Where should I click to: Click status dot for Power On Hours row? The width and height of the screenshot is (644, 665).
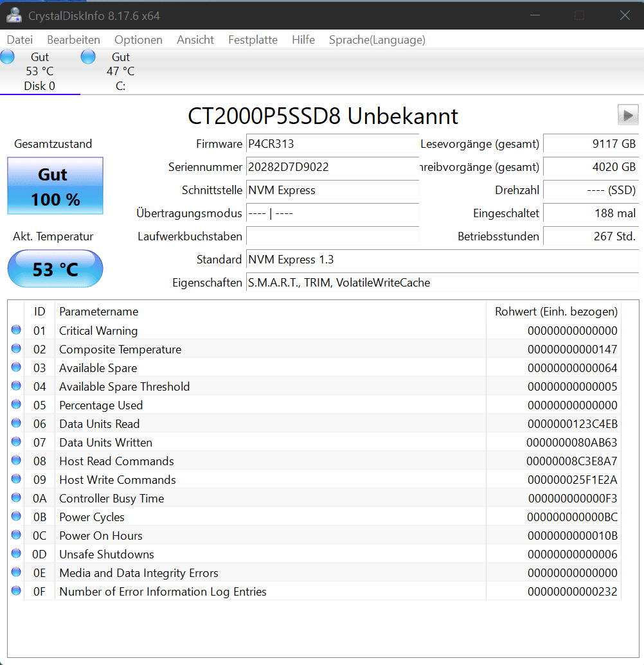(16, 535)
